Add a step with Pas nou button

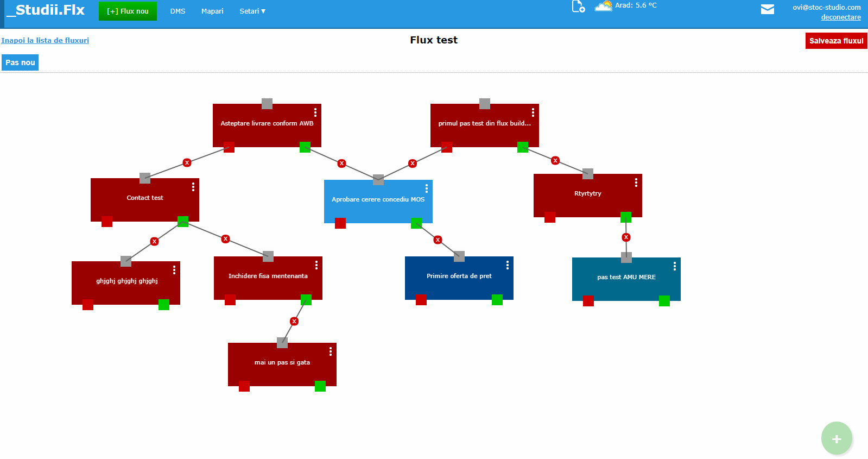(20, 62)
